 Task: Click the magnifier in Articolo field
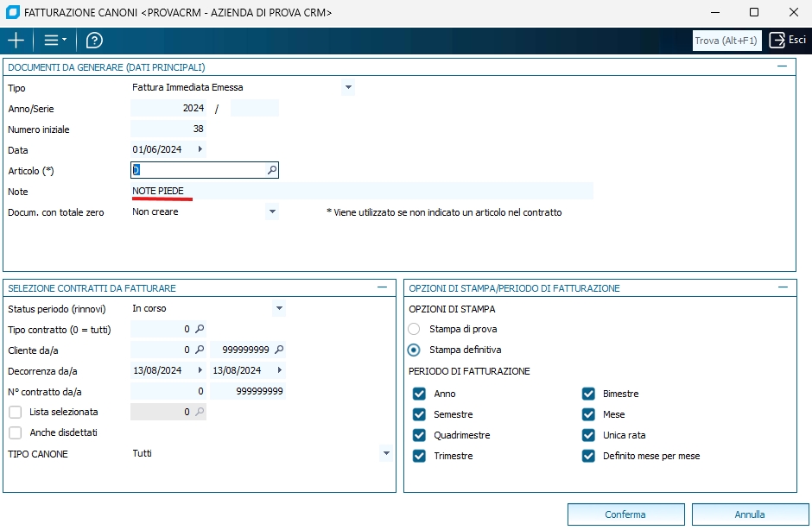(x=271, y=171)
